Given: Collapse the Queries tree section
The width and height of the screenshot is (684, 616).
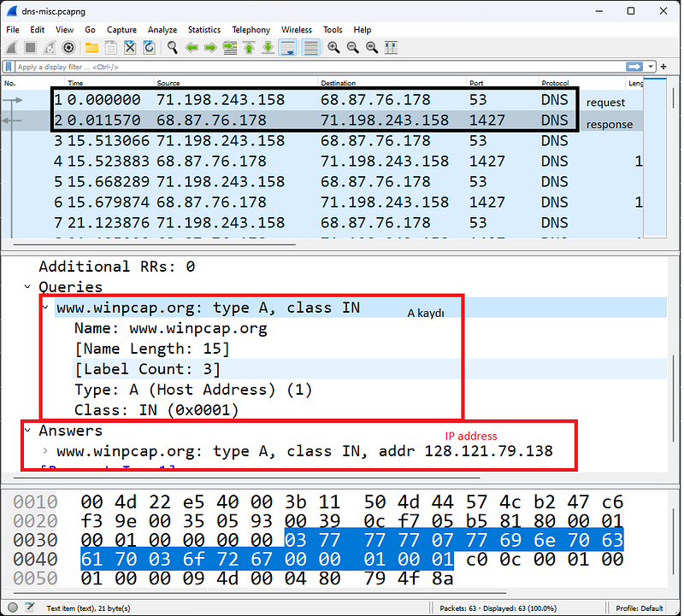Looking at the screenshot, I should [27, 286].
